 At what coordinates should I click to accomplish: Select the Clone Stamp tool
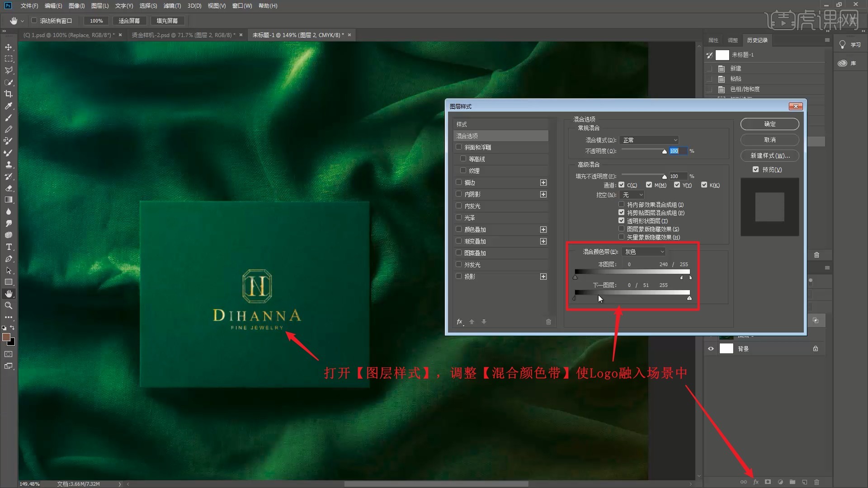pyautogui.click(x=9, y=164)
